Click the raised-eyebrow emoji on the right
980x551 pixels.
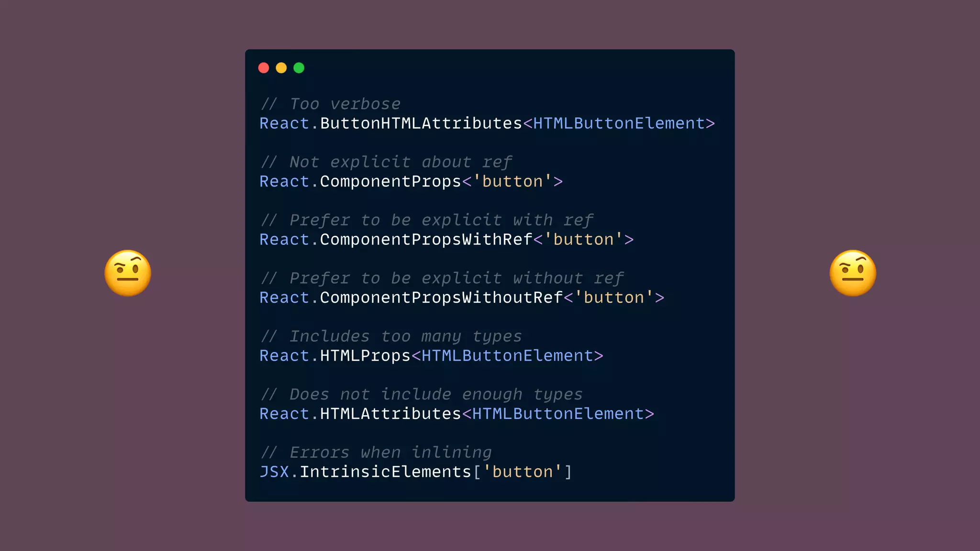click(x=853, y=273)
